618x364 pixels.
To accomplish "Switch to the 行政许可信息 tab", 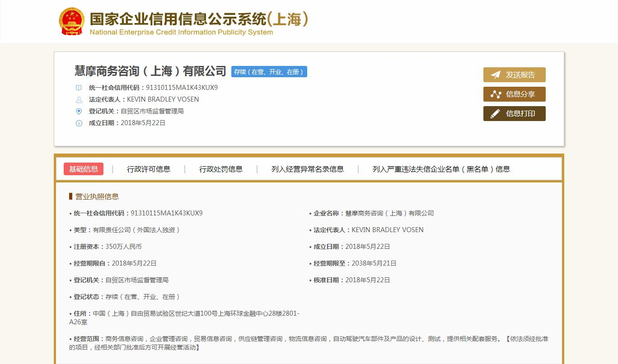I will pos(149,169).
